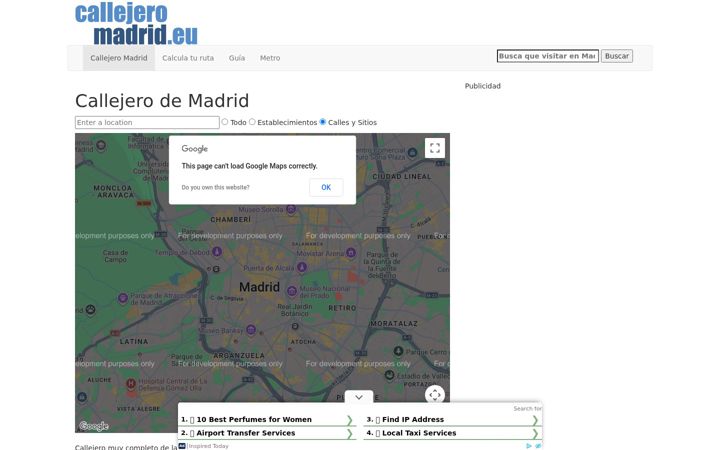Click the Do you own this website link
Screen dimensions: 720x450
tap(215, 187)
